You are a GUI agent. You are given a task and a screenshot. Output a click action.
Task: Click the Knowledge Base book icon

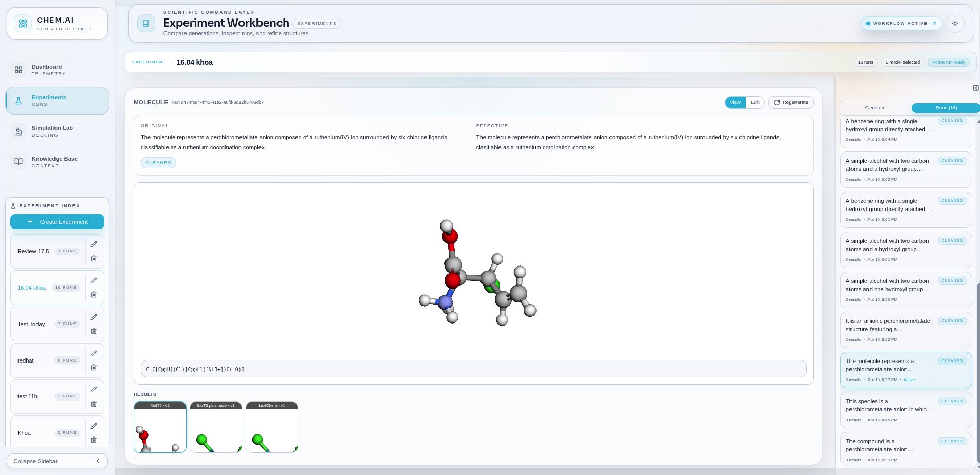tap(19, 162)
